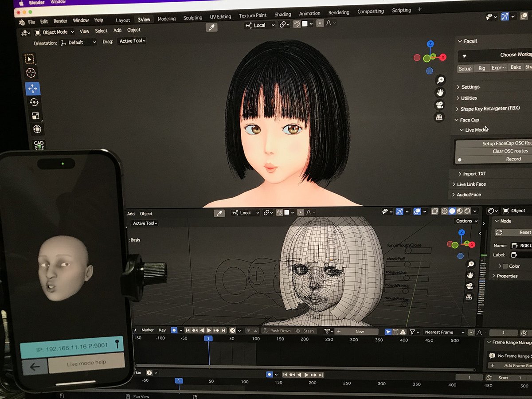
Task: Open the Drag Active Tool dropdown in top viewport
Action: coord(132,41)
